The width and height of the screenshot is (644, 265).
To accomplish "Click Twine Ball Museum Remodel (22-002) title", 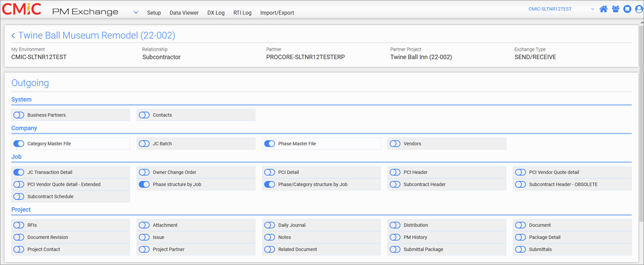I will 97,35.
